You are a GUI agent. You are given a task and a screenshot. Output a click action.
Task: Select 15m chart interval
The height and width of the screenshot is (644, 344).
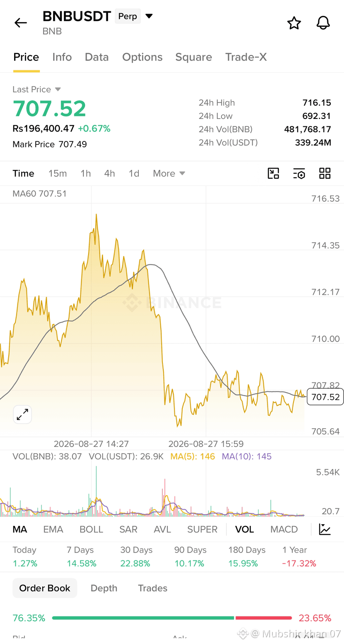pyautogui.click(x=57, y=173)
